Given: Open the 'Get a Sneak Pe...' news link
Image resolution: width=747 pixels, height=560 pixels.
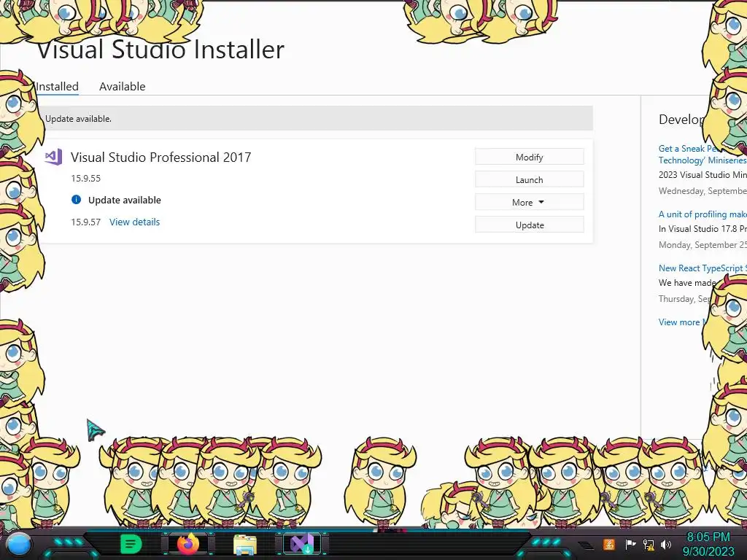Looking at the screenshot, I should pos(703,155).
